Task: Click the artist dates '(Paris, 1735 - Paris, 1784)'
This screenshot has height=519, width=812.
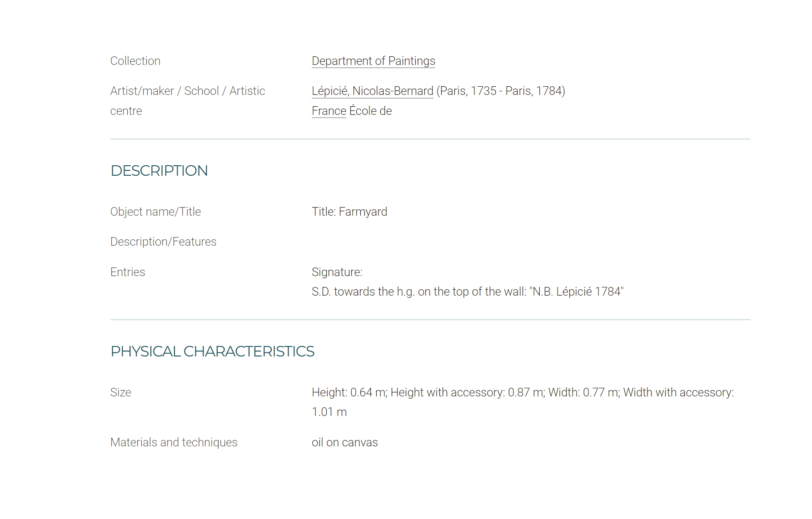Action: 501,91
